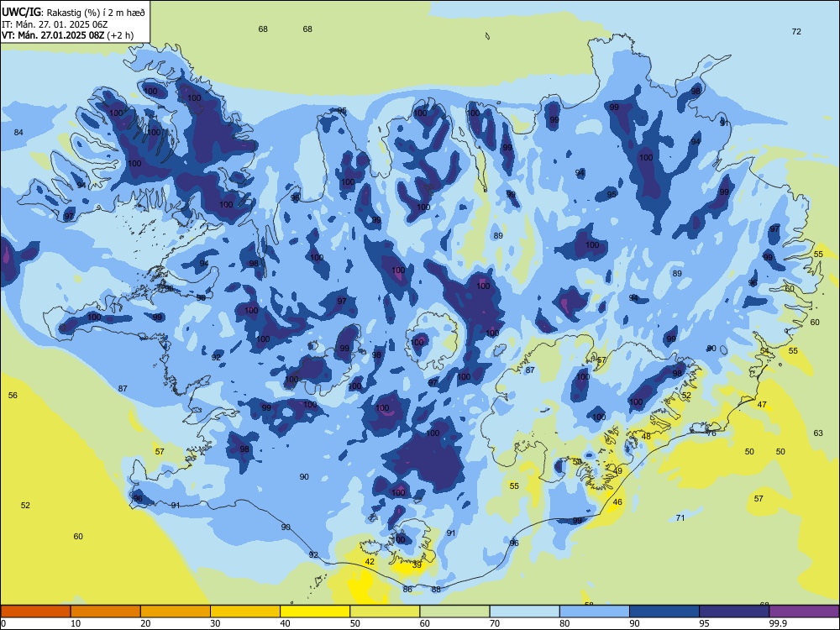The width and height of the screenshot is (840, 630).
Task: Select the legend tick label '40'
Action: click(x=285, y=623)
